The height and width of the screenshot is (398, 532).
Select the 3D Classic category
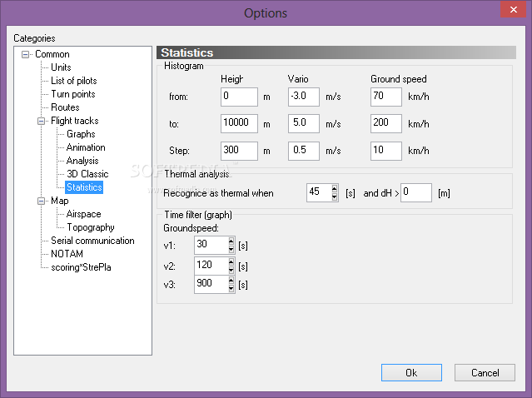coord(87,174)
